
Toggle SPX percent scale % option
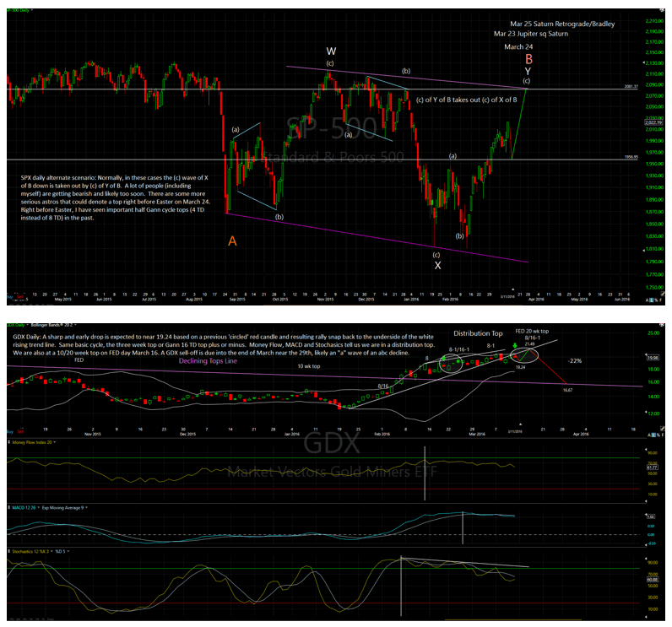[x=657, y=300]
